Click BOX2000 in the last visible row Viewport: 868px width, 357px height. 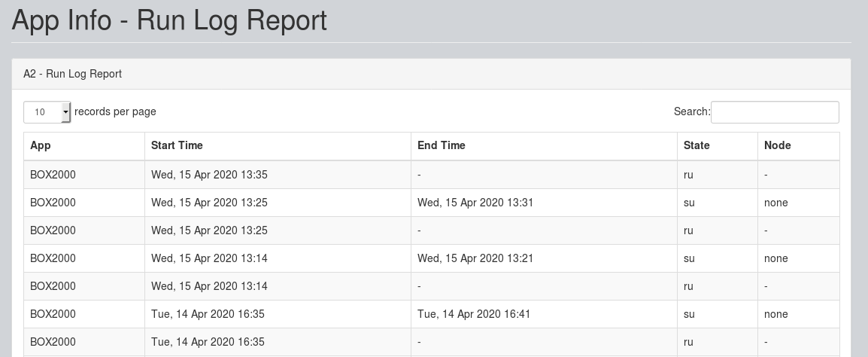(x=53, y=342)
